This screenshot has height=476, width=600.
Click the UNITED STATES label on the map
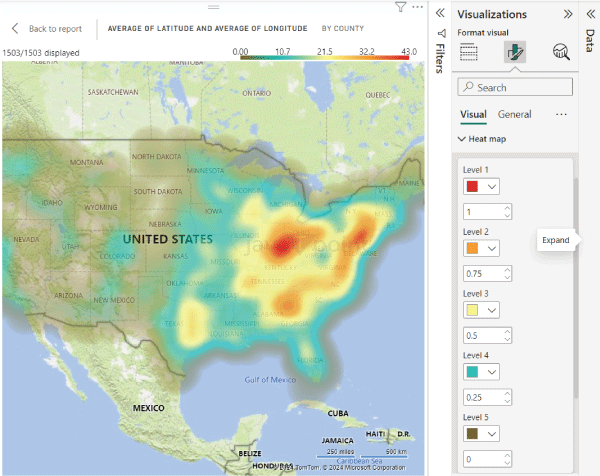168,239
